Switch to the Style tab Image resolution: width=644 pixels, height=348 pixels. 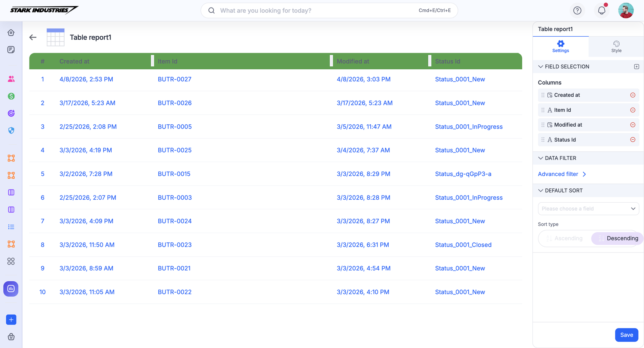tap(616, 46)
